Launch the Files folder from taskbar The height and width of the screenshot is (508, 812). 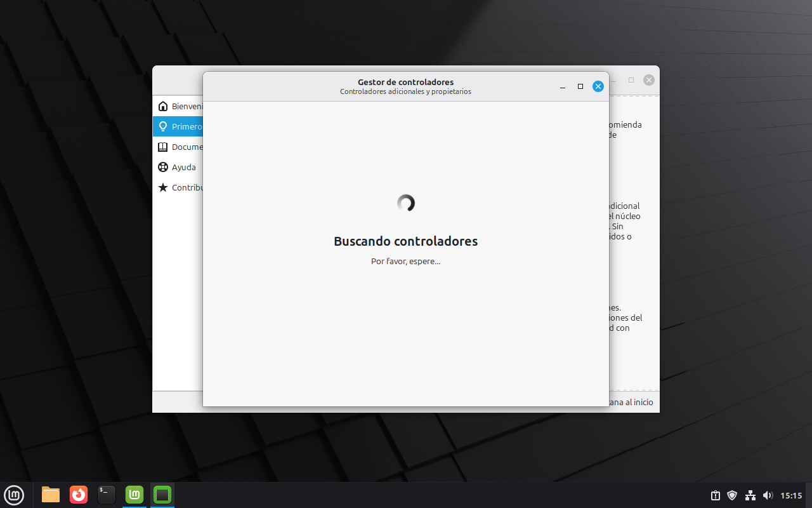click(x=51, y=494)
